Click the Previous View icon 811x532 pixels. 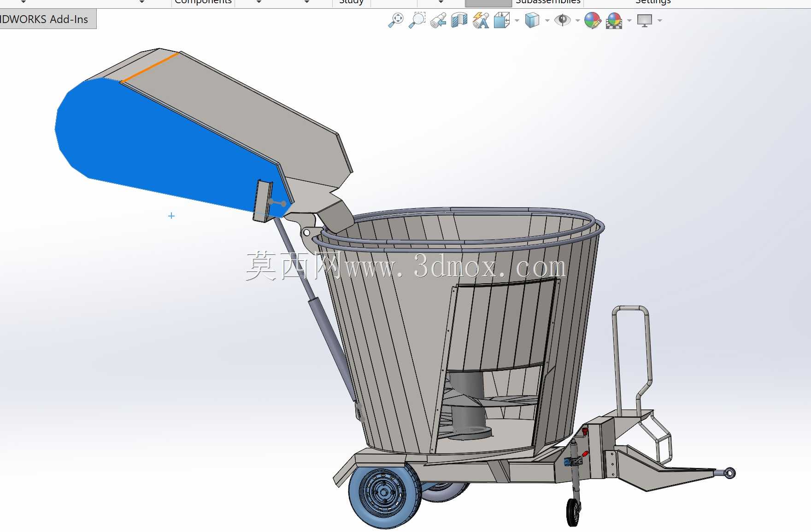pos(438,20)
